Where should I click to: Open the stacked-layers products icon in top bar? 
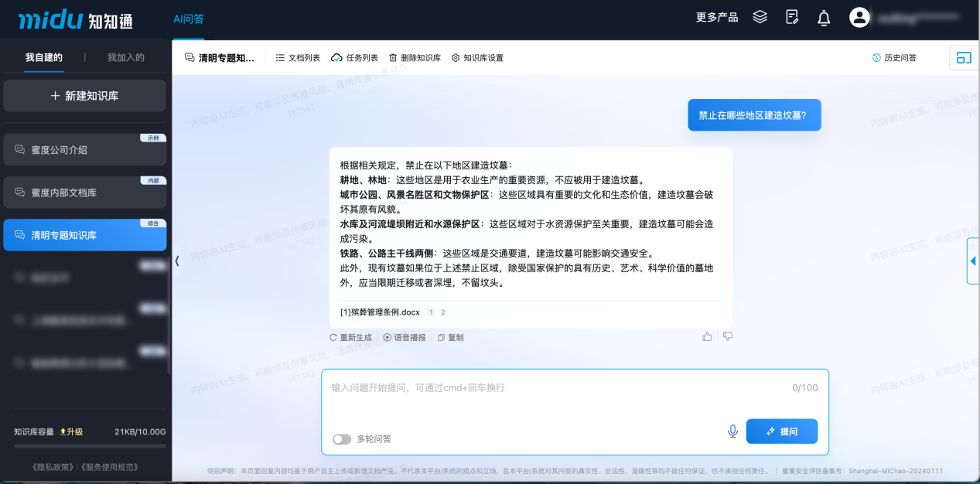(x=760, y=17)
